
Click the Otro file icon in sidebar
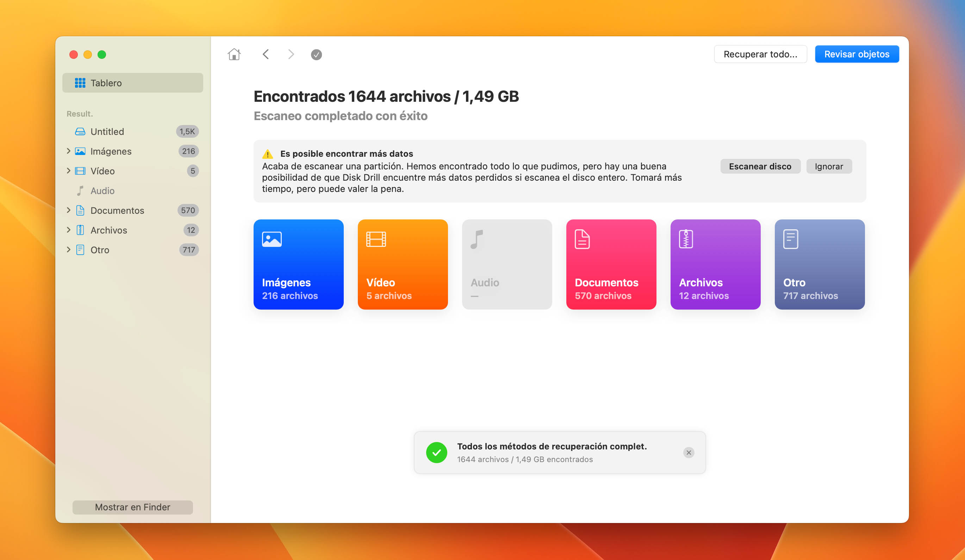[x=80, y=250]
